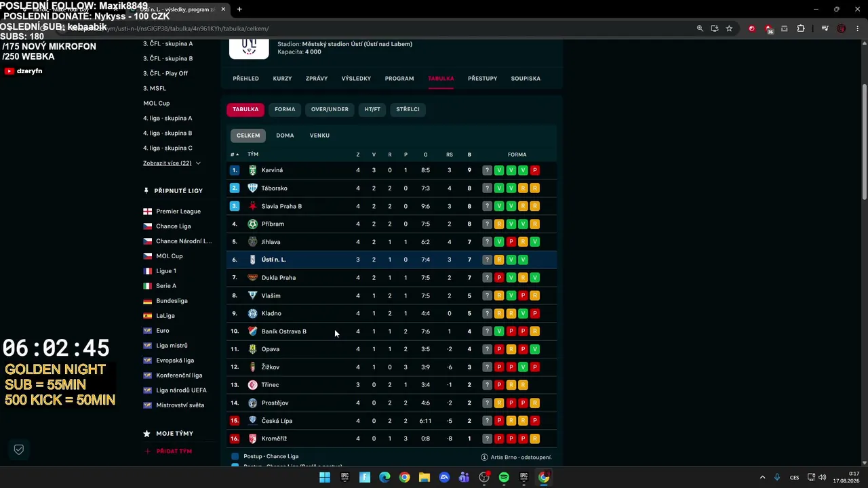This screenshot has width=868, height=488.
Task: Open Mistrovství světa pinned league
Action: click(180, 405)
